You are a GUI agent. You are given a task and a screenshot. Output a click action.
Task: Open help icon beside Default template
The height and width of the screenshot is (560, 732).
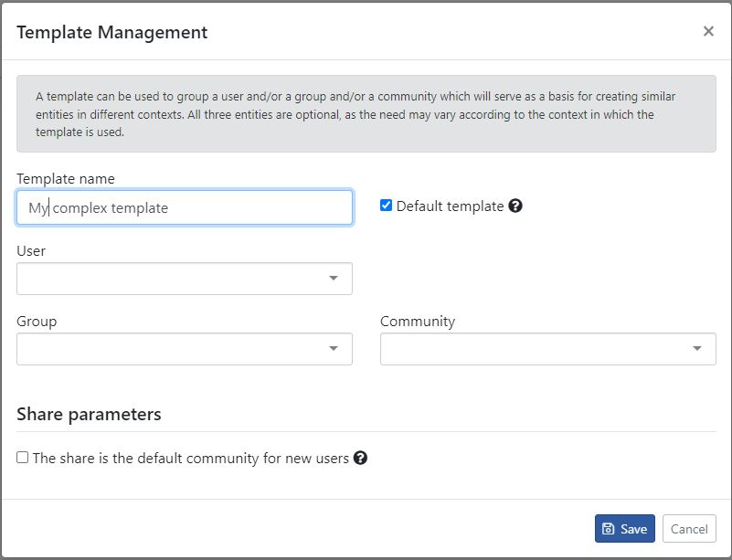[515, 206]
